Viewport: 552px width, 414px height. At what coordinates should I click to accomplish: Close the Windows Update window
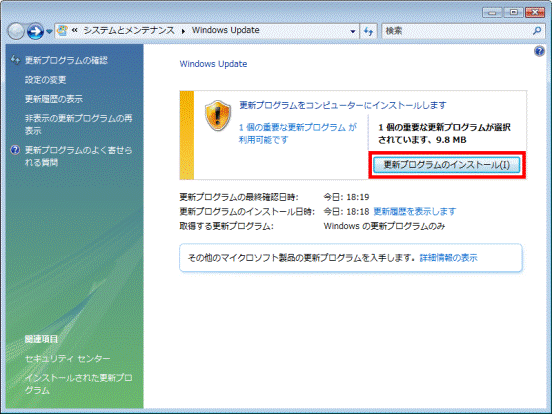coord(535,13)
